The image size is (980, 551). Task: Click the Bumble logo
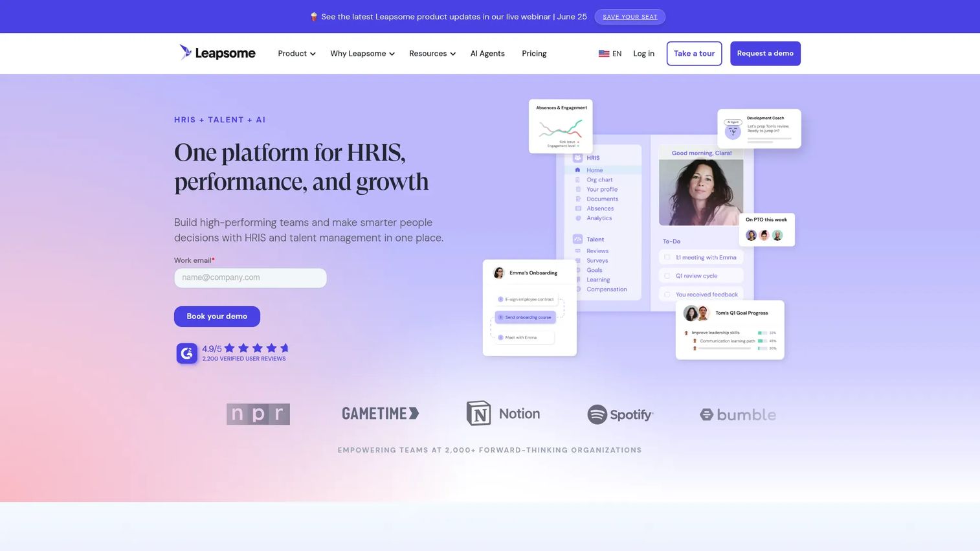737,414
